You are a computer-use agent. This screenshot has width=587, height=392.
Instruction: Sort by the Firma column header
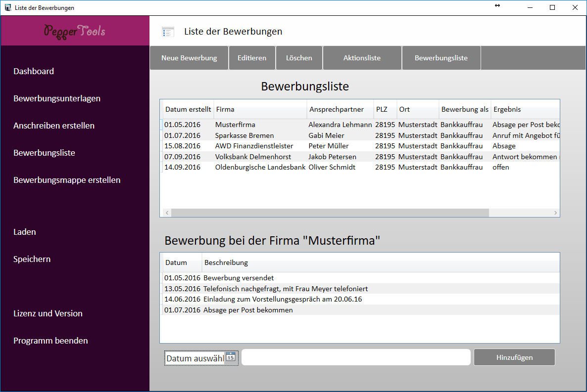[x=260, y=109]
